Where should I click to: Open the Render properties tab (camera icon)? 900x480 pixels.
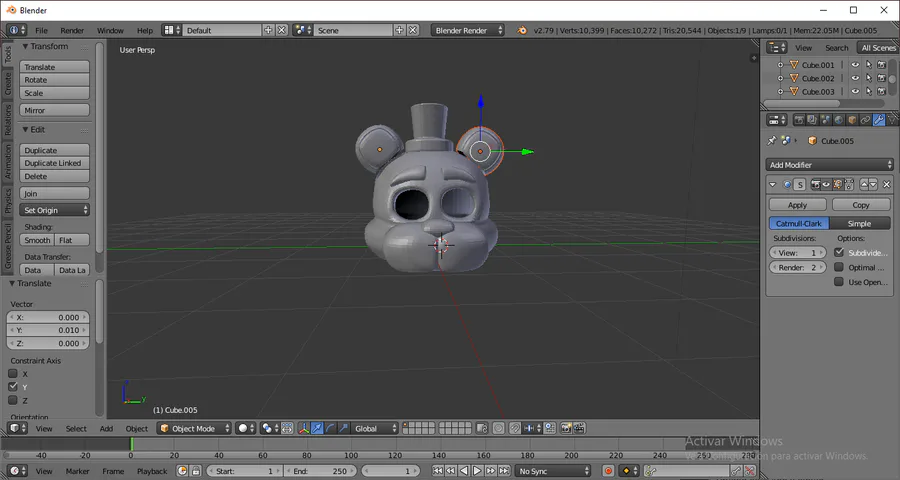tap(799, 119)
